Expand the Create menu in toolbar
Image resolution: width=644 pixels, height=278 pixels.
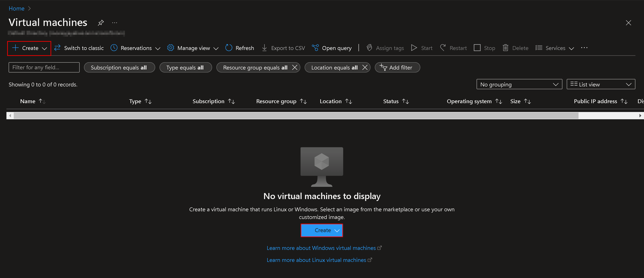coord(29,48)
